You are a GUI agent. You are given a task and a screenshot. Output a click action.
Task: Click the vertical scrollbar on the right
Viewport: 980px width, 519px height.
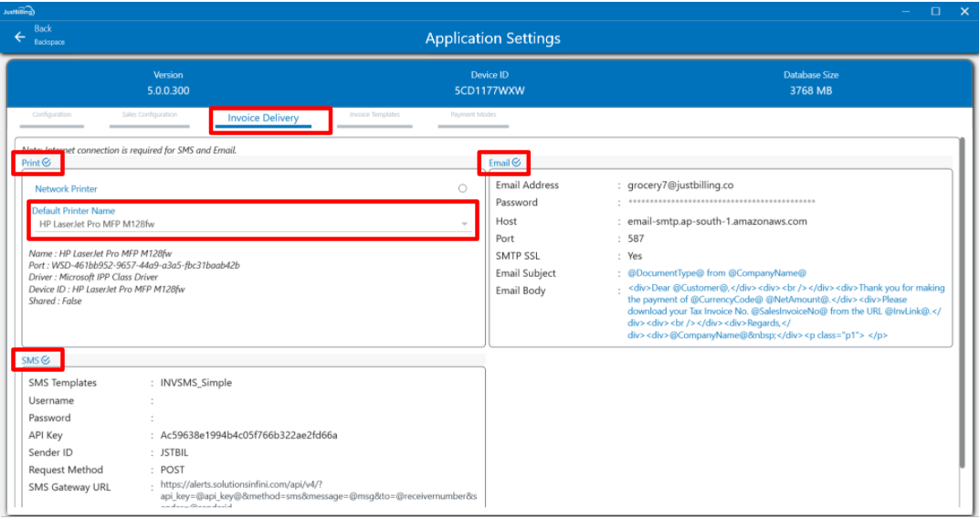pyautogui.click(x=961, y=302)
